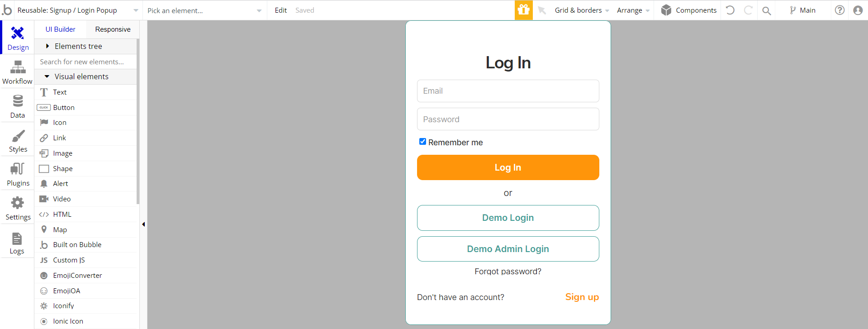The height and width of the screenshot is (329, 868).
Task: Open the Data section icon
Action: click(x=18, y=101)
